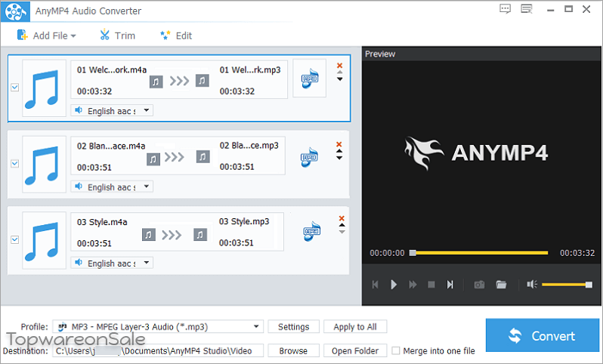
Task: Move 02 Blan...ace.m4a down in list
Action: tap(339, 158)
